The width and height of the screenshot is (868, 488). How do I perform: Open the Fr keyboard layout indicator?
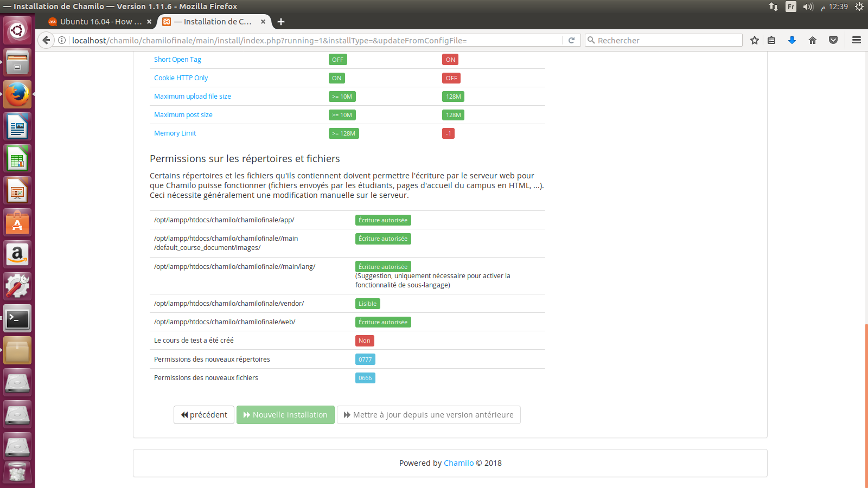pyautogui.click(x=791, y=7)
